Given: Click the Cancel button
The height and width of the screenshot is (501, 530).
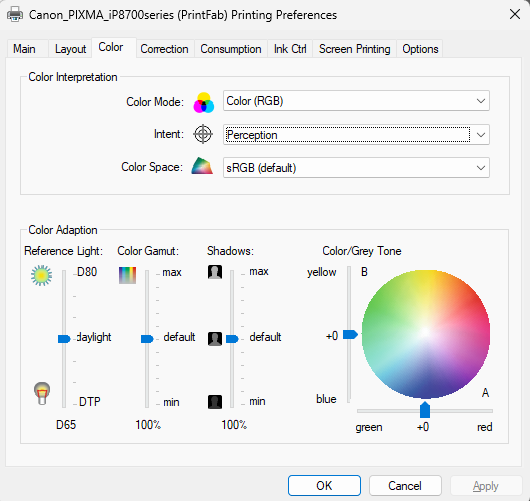Looking at the screenshot, I should tap(405, 486).
